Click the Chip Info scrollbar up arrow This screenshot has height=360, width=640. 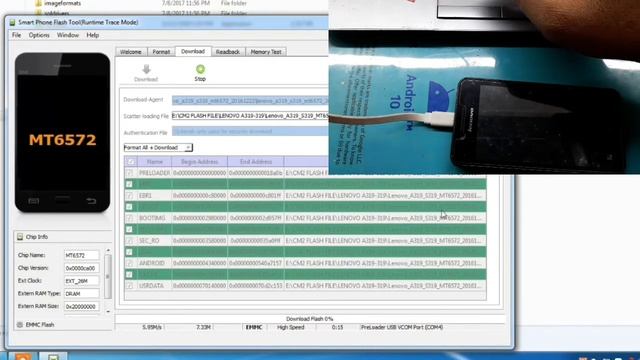tap(108, 250)
